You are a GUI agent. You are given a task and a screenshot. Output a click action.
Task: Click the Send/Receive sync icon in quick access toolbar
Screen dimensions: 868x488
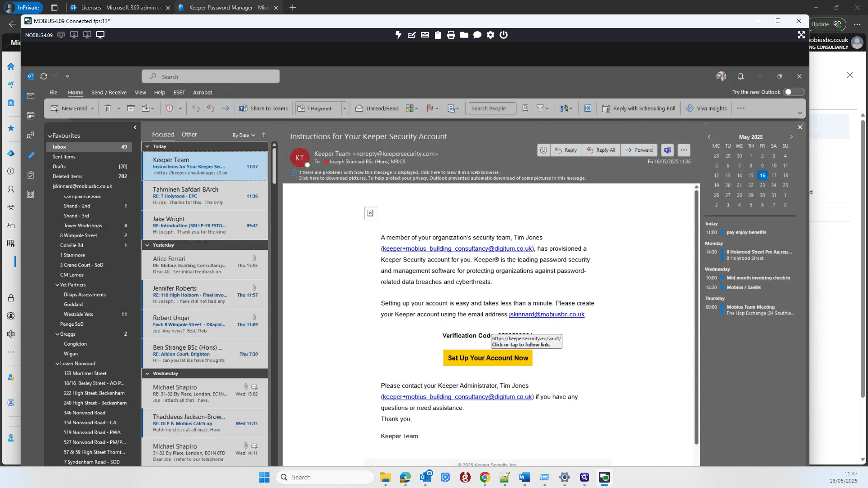coord(43,76)
